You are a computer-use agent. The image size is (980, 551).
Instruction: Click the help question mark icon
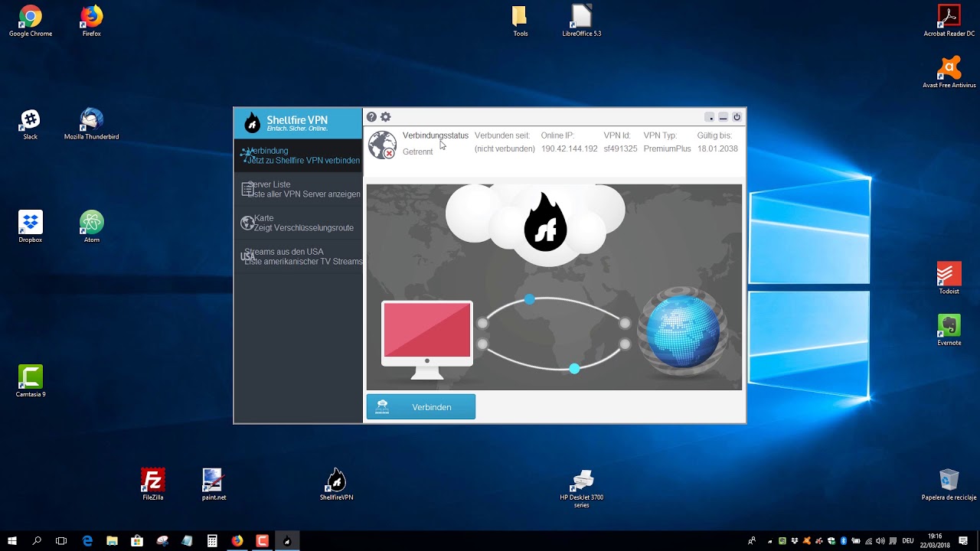371,117
